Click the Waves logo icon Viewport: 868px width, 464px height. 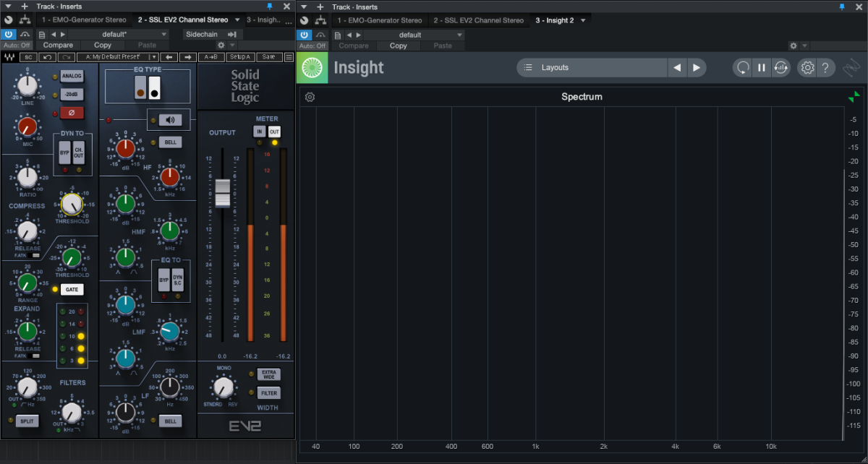[x=9, y=56]
